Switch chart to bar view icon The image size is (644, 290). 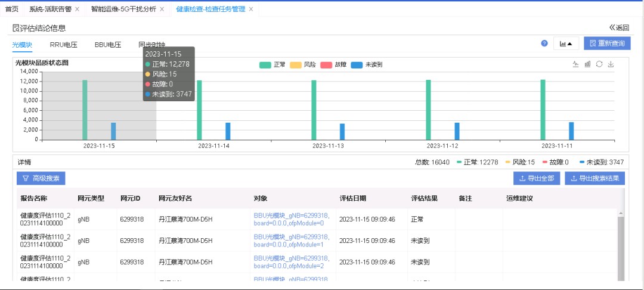587,64
